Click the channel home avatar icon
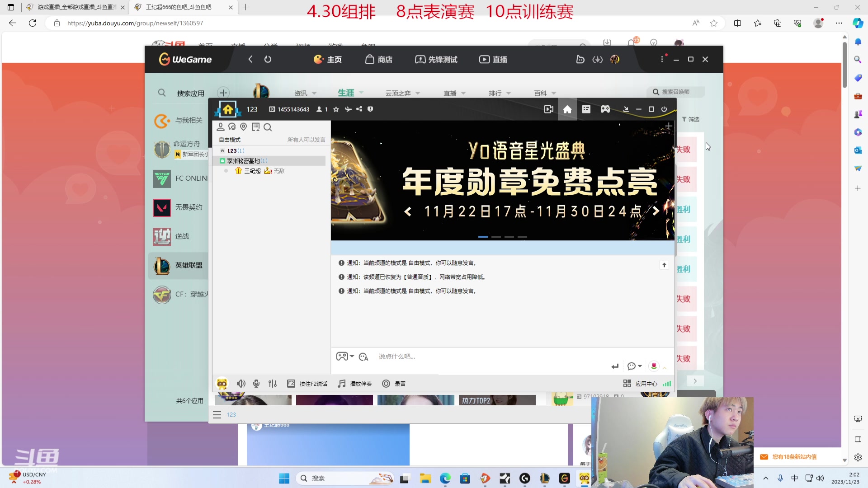The height and width of the screenshot is (488, 868). tap(228, 109)
